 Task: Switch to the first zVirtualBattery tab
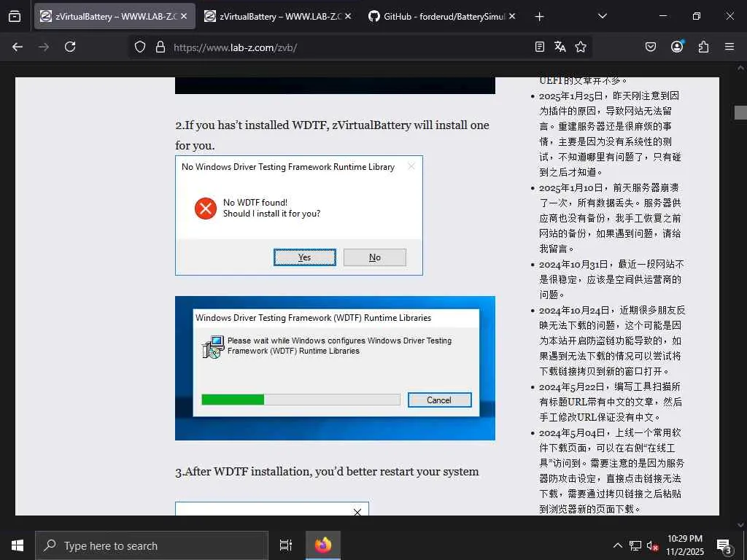click(115, 16)
